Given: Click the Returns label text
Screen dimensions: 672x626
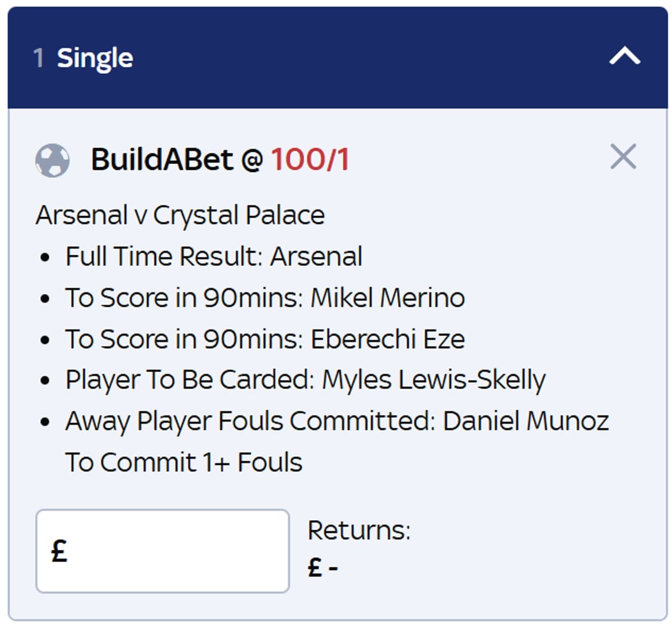Looking at the screenshot, I should (x=360, y=527).
